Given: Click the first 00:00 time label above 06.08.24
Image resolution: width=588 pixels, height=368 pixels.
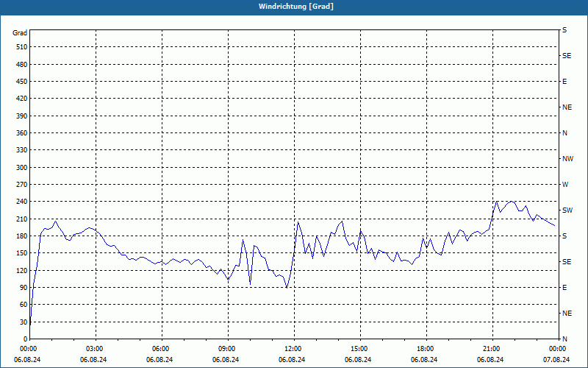Looking at the screenshot, I should (x=28, y=349).
